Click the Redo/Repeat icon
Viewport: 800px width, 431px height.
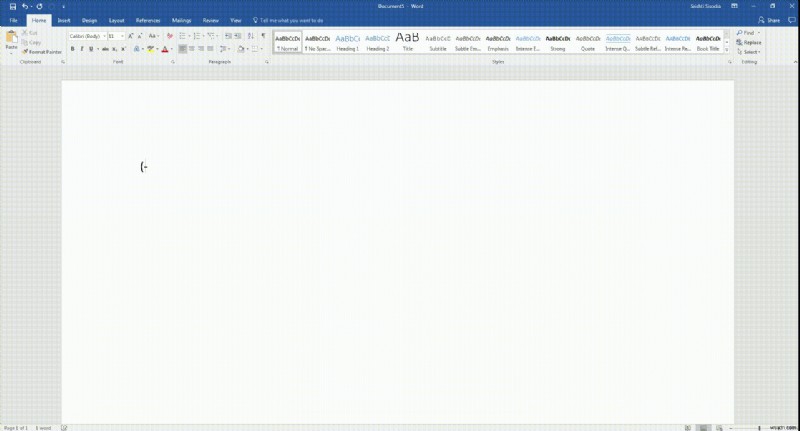pyautogui.click(x=39, y=7)
